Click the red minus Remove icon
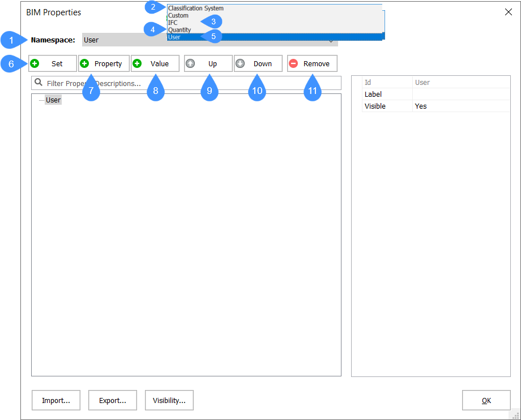Screen dimensions: 521x420 tap(293, 63)
